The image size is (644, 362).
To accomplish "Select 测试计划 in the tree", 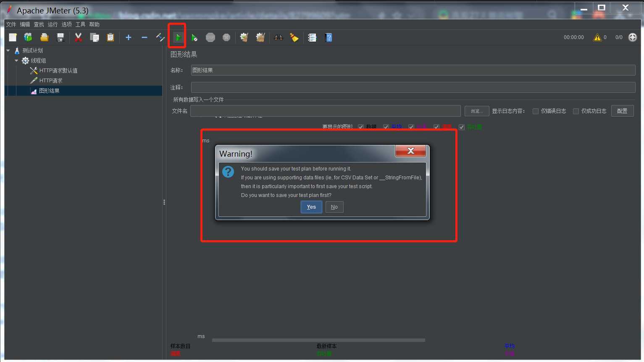I will [32, 50].
